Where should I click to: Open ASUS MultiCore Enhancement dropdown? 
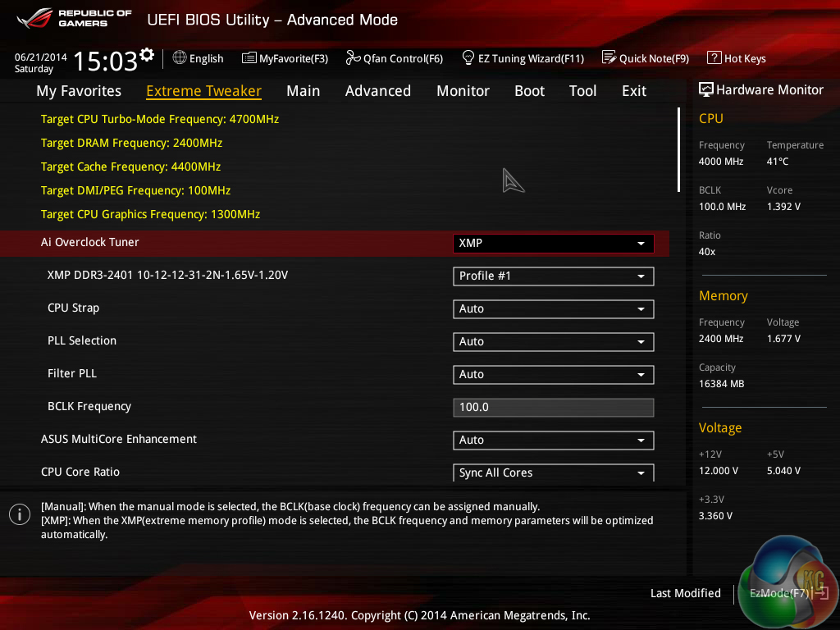[554, 441]
